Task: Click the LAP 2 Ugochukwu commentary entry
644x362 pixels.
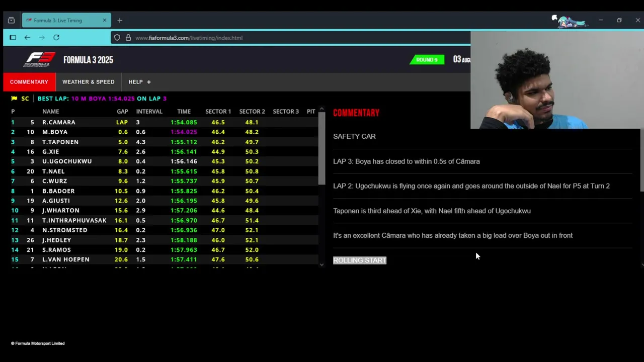Action: [471, 186]
